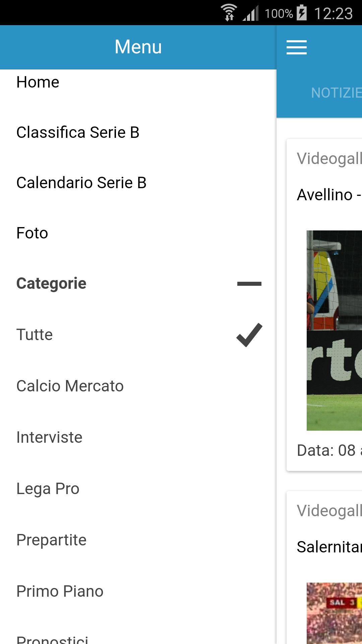Tap the checkmark next to Tutte
The height and width of the screenshot is (644, 362).
click(x=249, y=335)
